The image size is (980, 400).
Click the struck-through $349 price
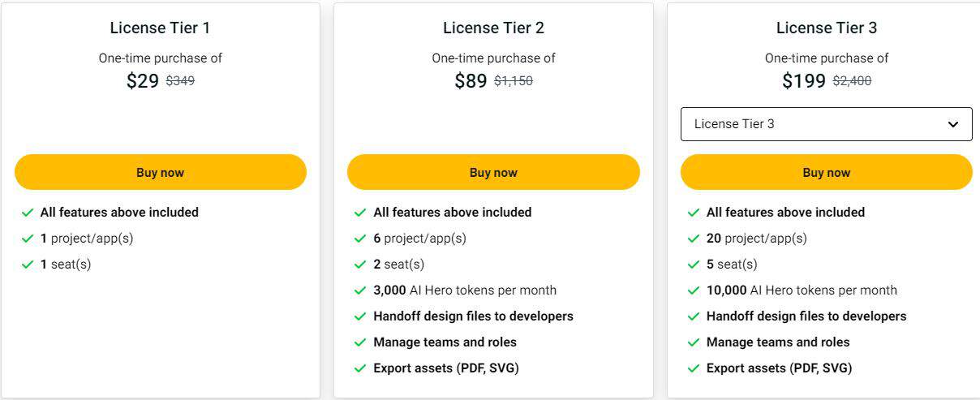[180, 81]
